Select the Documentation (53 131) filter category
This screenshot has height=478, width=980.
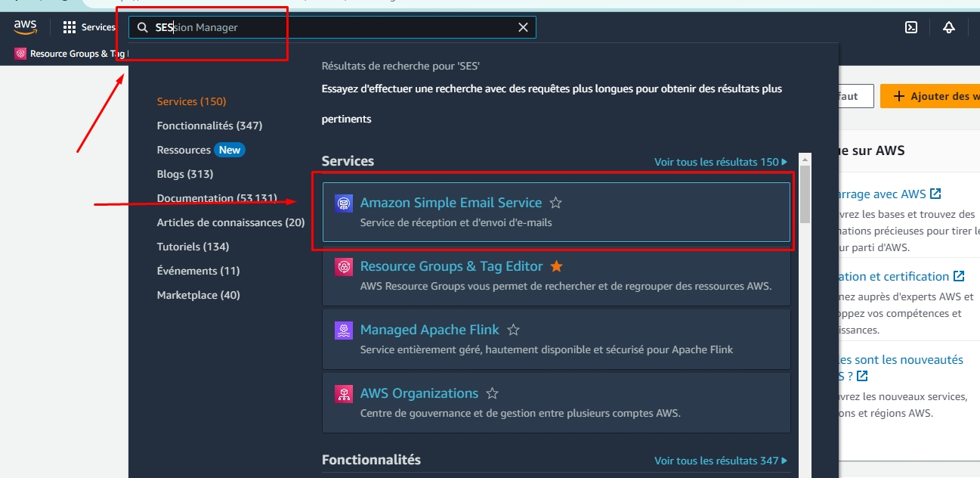(217, 198)
